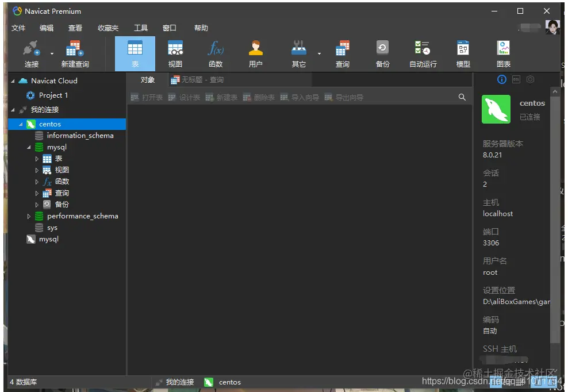Click the 设计表 design table button
Image resolution: width=568 pixels, height=392 pixels.
(184, 98)
